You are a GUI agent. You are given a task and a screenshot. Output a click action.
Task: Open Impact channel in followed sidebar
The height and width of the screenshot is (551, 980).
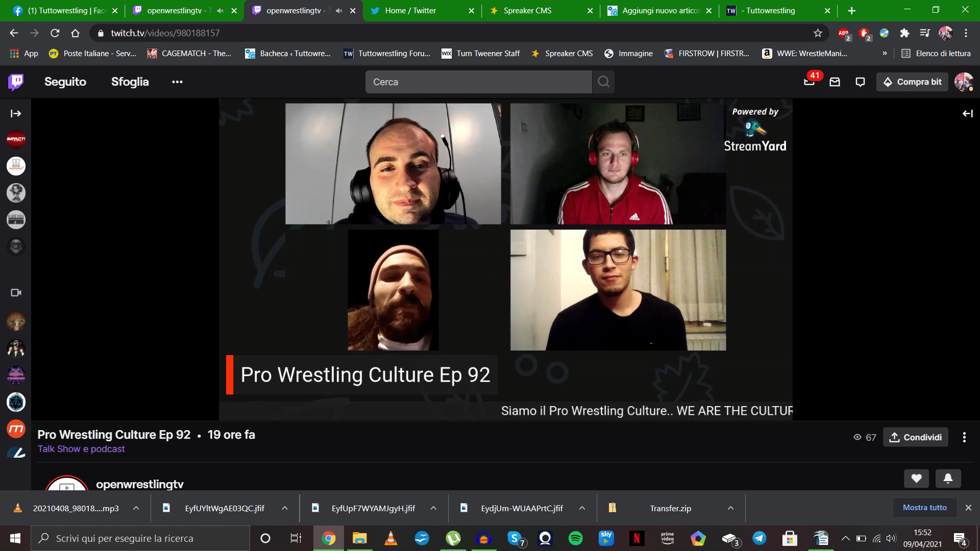pos(16,139)
